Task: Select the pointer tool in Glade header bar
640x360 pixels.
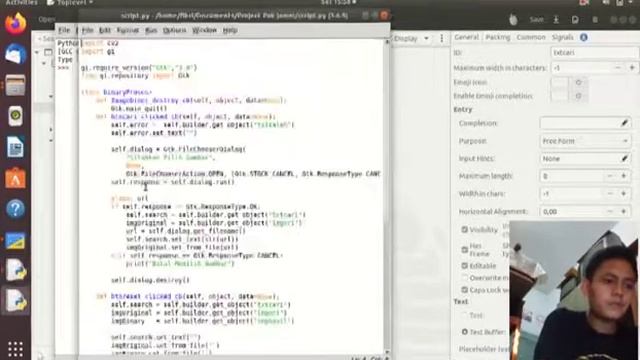Action: click(513, 20)
